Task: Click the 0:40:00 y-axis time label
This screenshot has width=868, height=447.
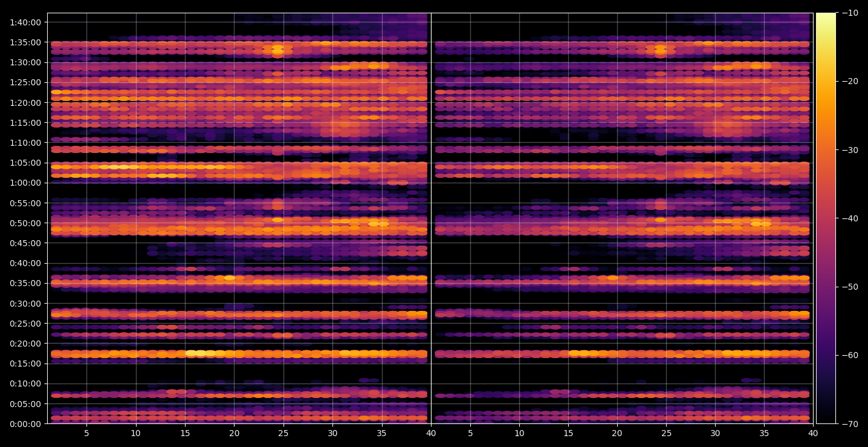Action: 26,263
